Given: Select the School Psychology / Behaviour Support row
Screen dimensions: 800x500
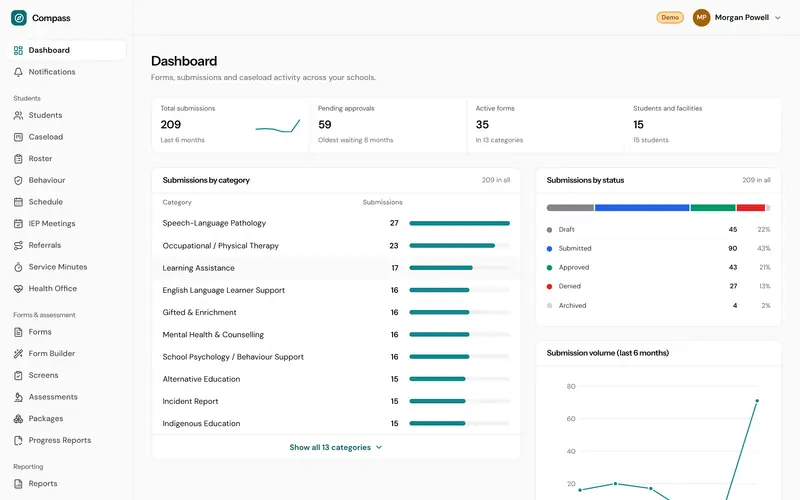Looking at the screenshot, I should 336,357.
